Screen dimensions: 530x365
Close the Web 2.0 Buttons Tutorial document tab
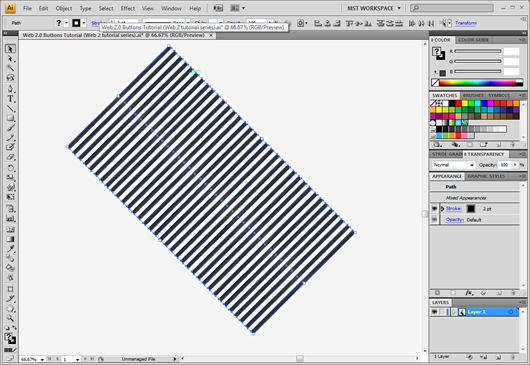(x=211, y=35)
